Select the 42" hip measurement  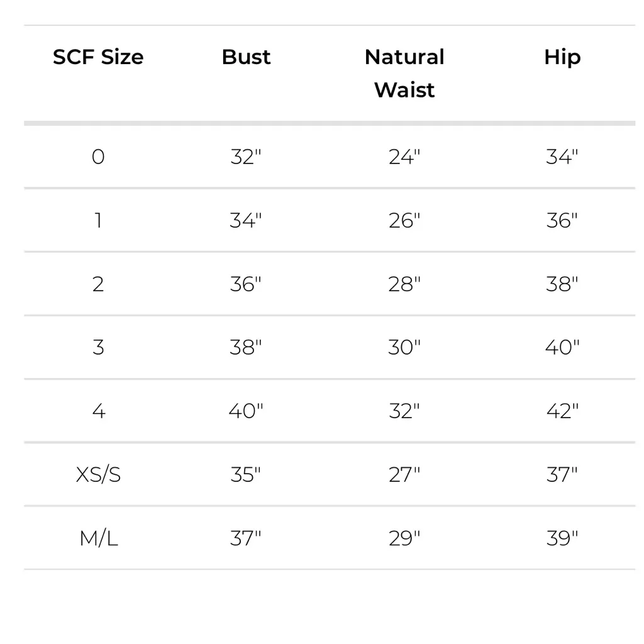click(562, 411)
